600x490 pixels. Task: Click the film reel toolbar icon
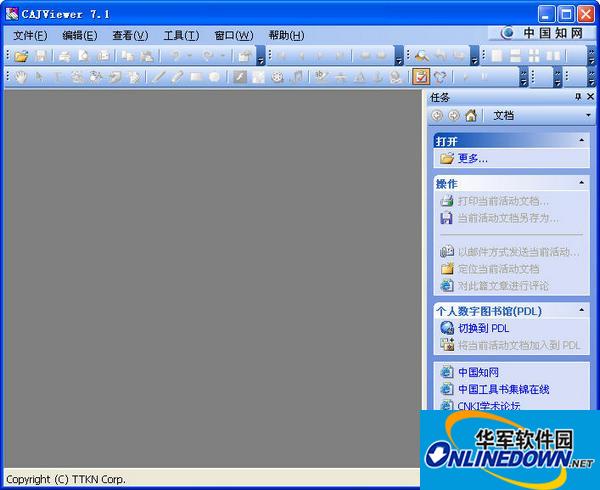click(x=277, y=77)
